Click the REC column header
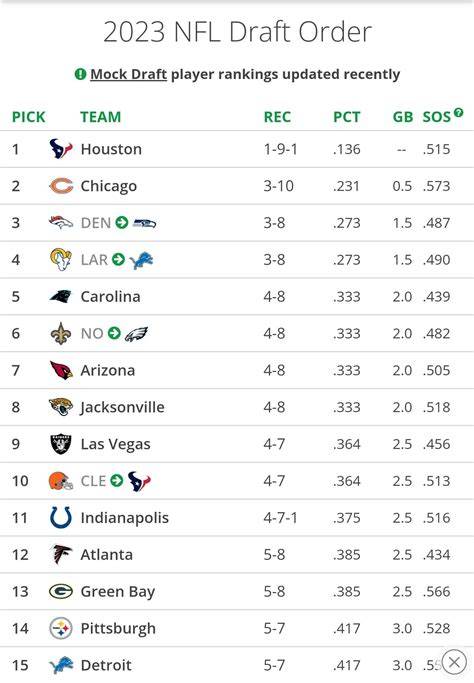Viewport: 474px width, 683px height. point(277,117)
